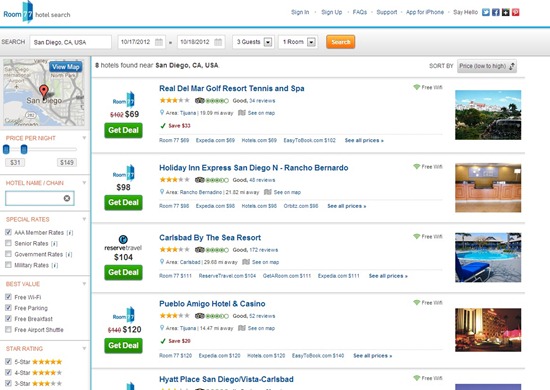The image size is (550, 390).
Task: Click Get Deal for Real Del Mar $69
Action: (x=123, y=130)
